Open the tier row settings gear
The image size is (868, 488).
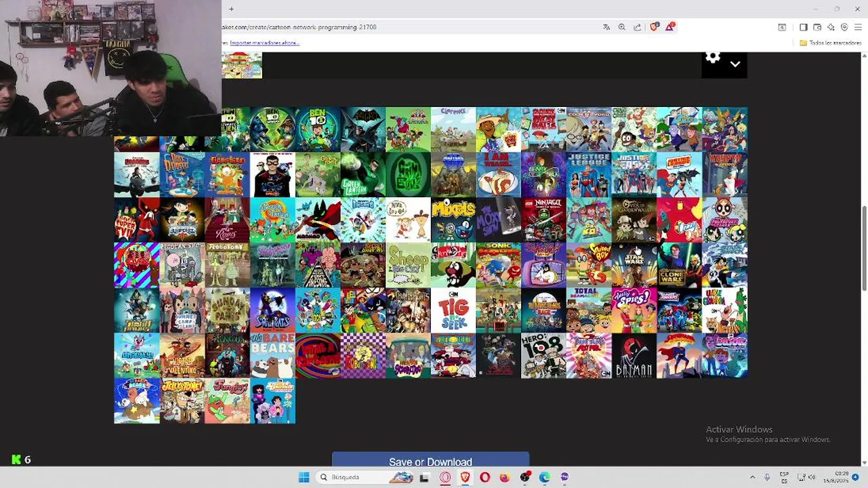click(713, 58)
